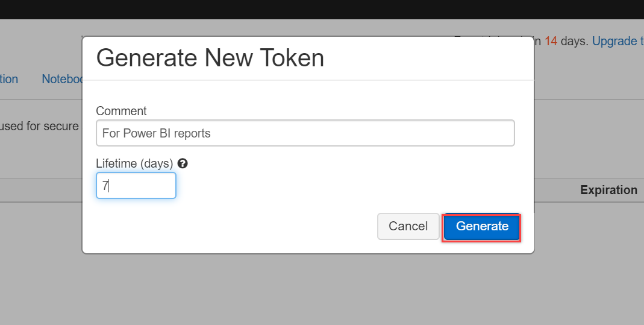Click the "days." text before Upgrade

pos(575,42)
